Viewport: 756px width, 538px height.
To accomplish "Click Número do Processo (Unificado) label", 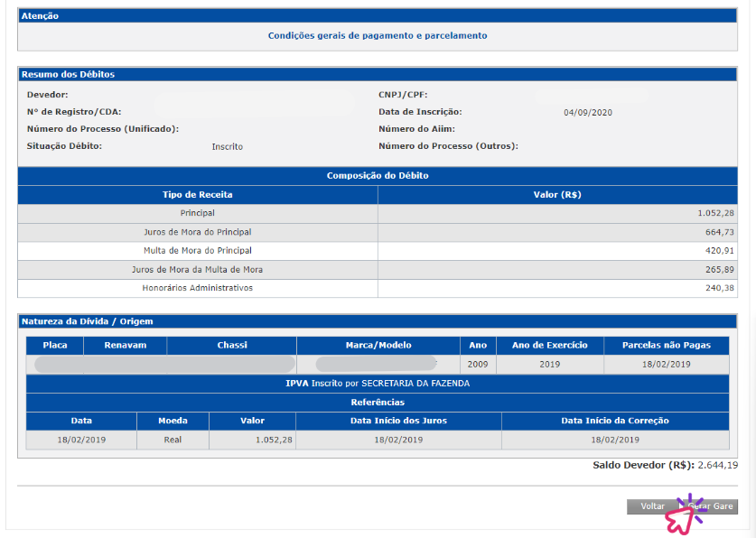I will pos(103,129).
